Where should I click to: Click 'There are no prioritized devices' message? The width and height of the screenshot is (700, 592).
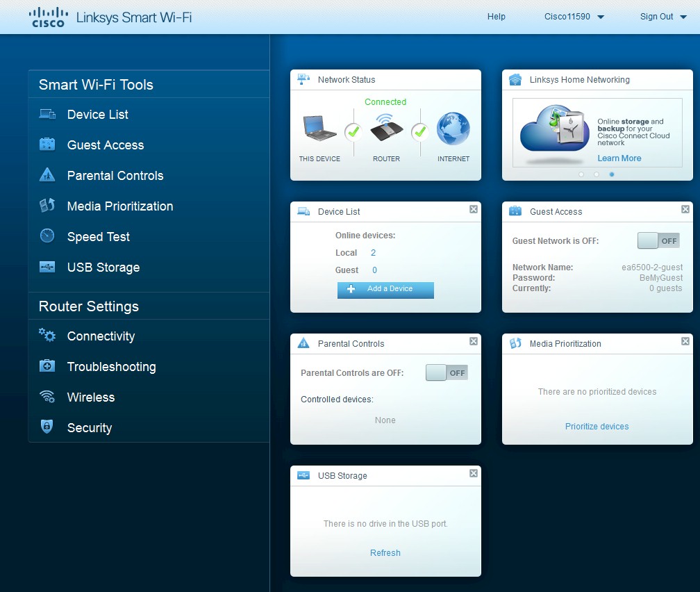tap(597, 391)
